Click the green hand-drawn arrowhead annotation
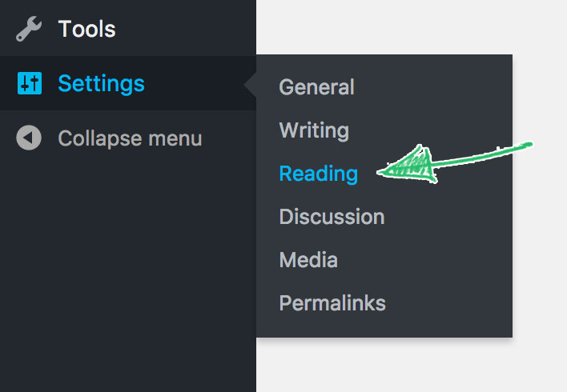The image size is (567, 392). pos(407,166)
